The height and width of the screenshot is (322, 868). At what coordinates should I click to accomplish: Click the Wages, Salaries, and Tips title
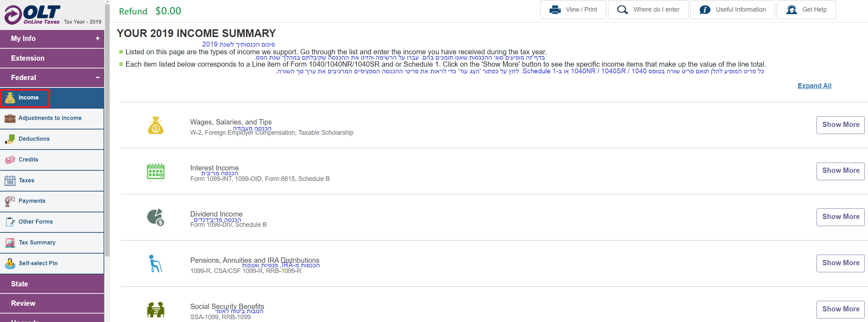pyautogui.click(x=231, y=122)
